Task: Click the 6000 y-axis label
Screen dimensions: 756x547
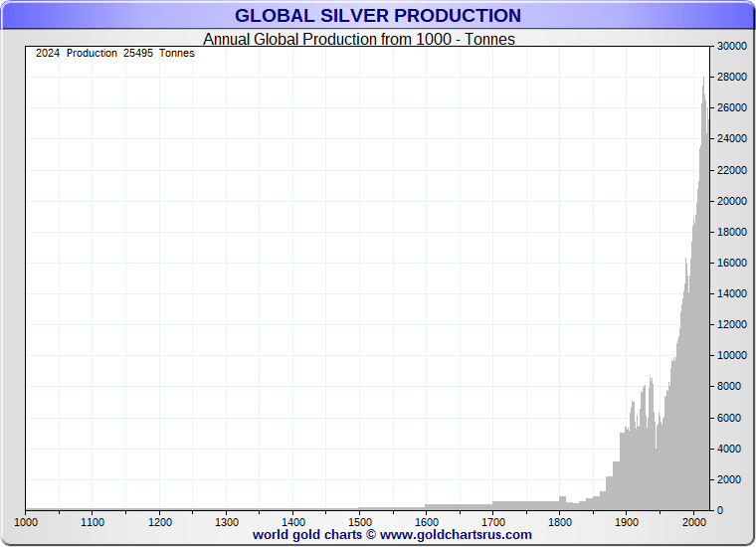Action: [x=730, y=418]
